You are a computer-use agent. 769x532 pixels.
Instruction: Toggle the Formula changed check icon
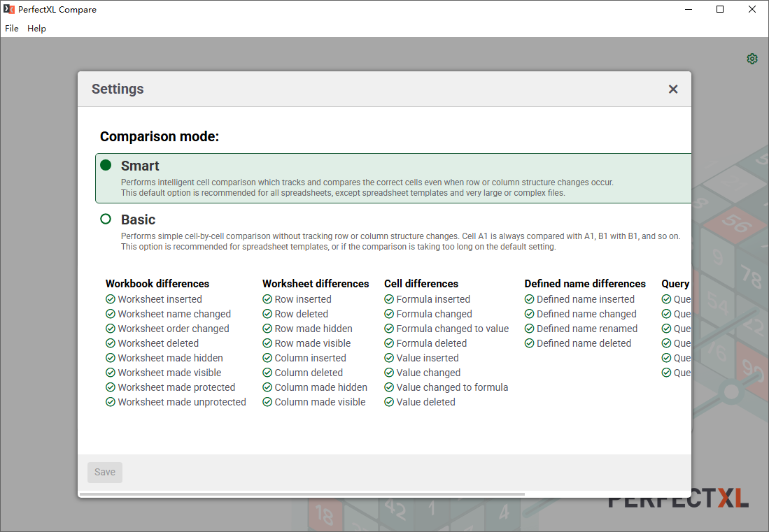point(389,314)
